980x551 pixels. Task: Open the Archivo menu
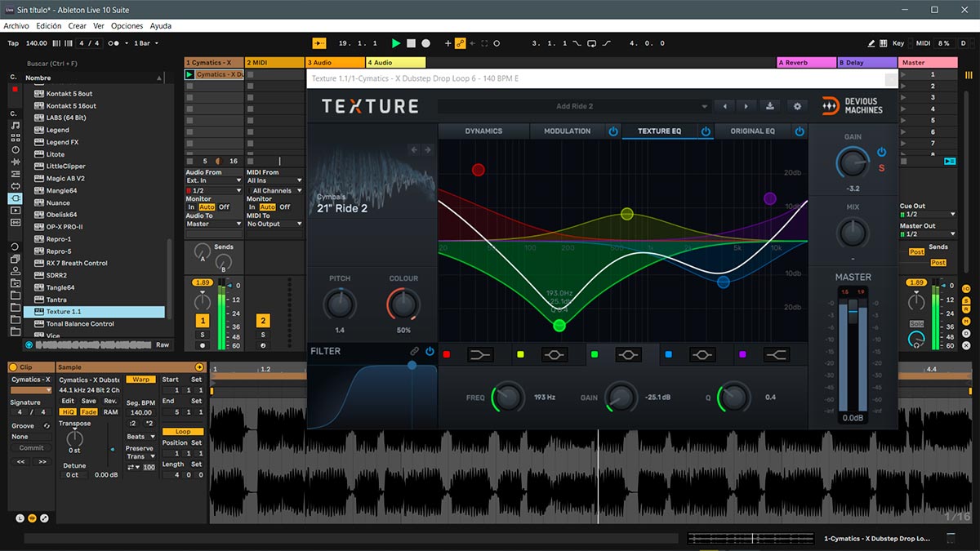(x=16, y=26)
